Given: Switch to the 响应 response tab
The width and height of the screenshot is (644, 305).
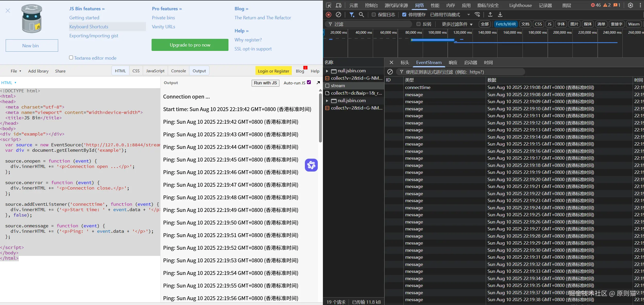Looking at the screenshot, I should (453, 62).
